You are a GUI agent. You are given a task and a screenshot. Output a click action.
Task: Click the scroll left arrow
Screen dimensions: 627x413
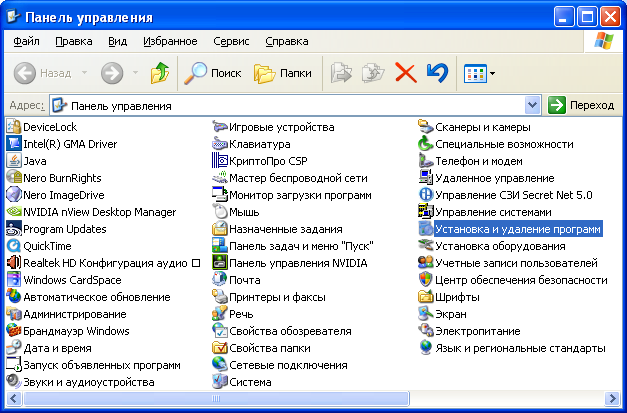(14, 398)
